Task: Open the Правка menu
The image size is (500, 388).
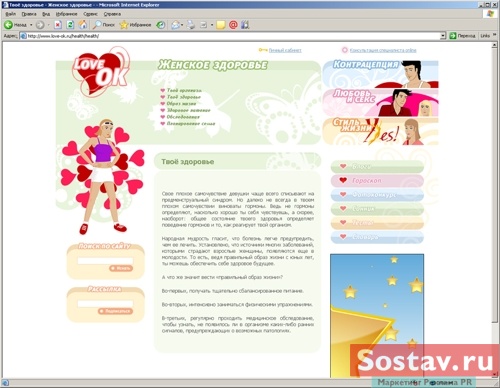Action: click(29, 14)
